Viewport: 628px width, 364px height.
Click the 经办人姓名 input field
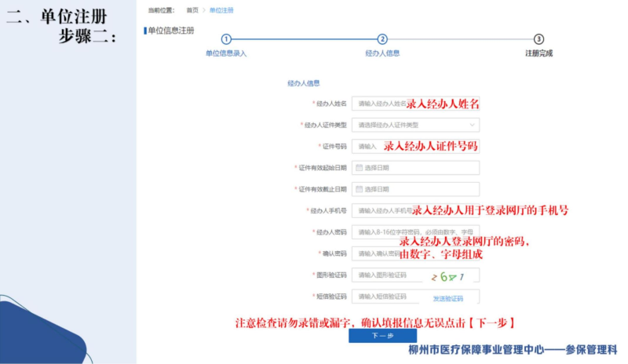[381, 104]
